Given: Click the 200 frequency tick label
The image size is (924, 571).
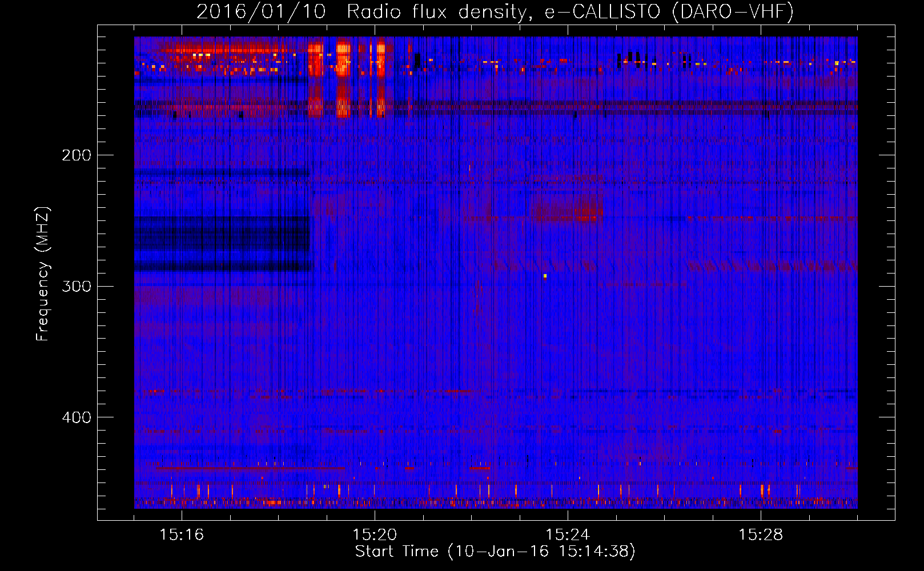Looking at the screenshot, I should tap(77, 155).
